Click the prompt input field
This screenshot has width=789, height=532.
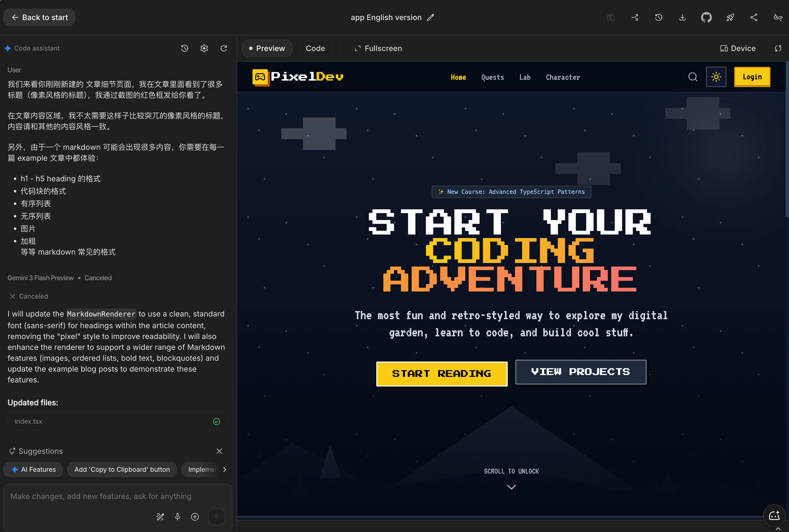(x=117, y=496)
